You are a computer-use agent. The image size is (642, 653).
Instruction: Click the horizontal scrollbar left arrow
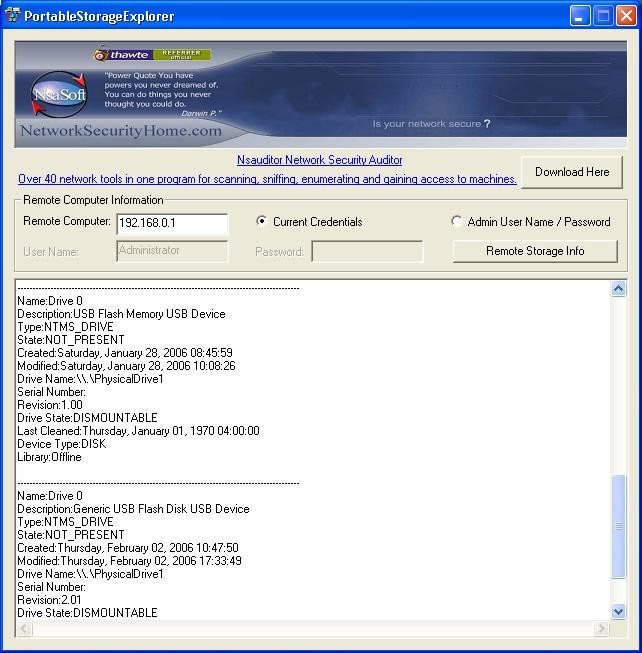coord(24,628)
